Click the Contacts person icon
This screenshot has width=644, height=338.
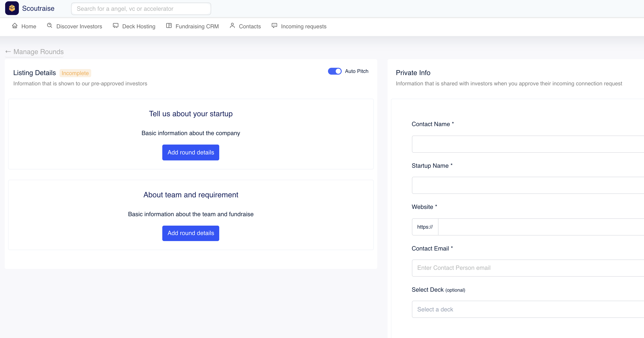coord(232,26)
